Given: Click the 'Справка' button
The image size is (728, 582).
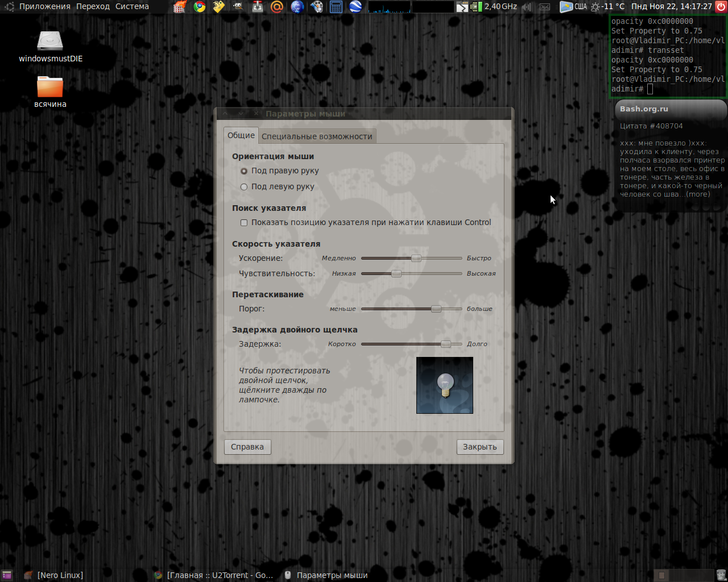Looking at the screenshot, I should 247,447.
